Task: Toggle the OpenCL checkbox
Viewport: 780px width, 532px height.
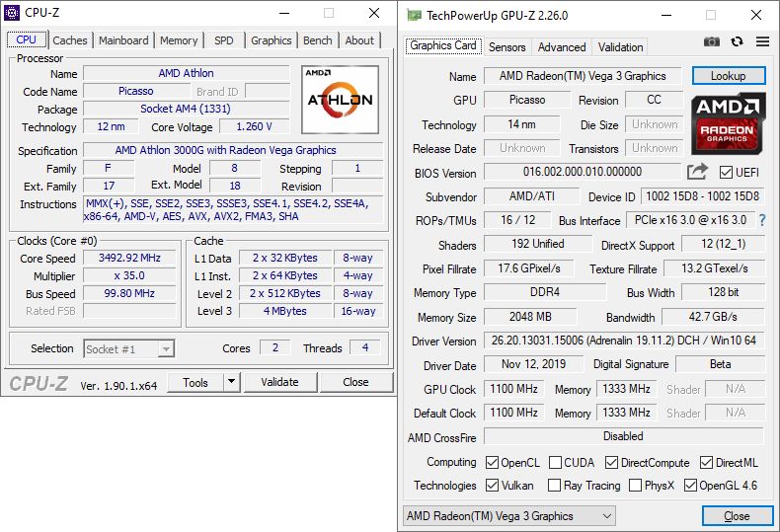Action: (x=492, y=462)
